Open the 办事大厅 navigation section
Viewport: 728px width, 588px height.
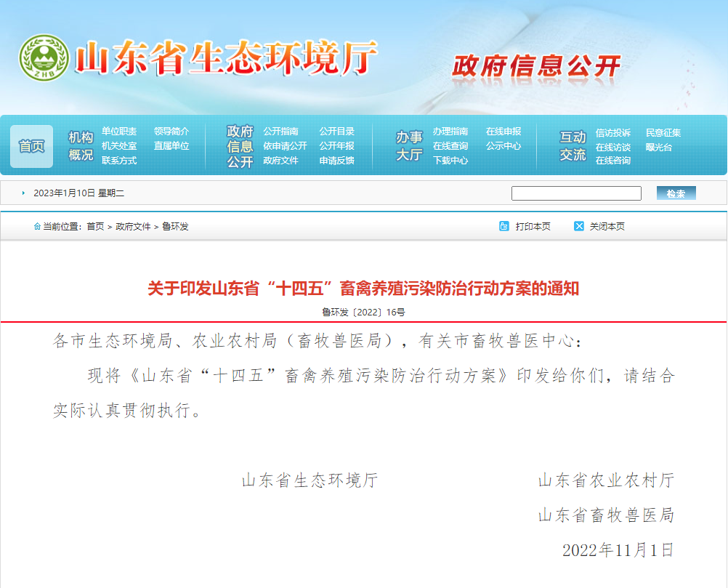click(409, 146)
